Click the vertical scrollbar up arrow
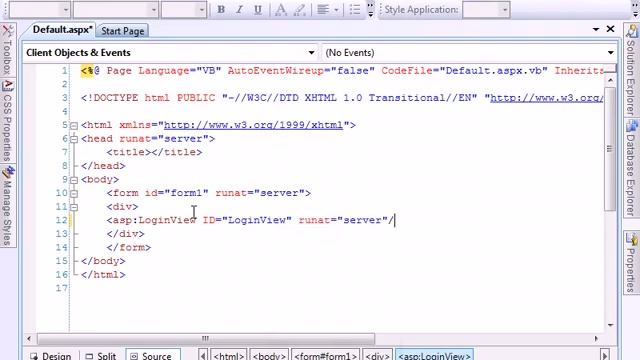 tap(610, 81)
